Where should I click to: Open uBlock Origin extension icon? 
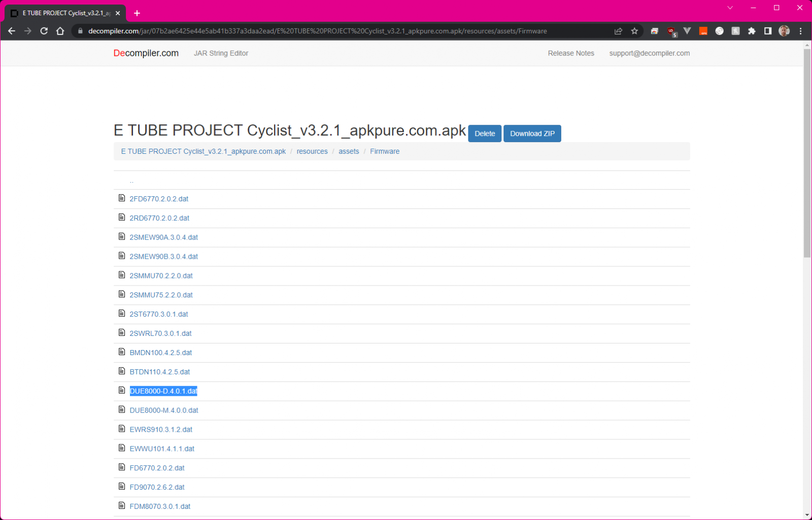[x=671, y=31]
